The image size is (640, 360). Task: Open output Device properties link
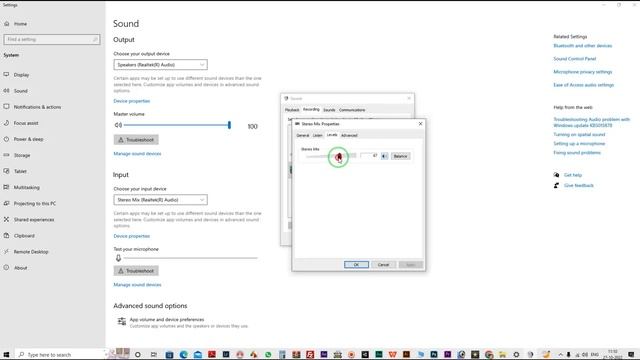click(x=131, y=101)
